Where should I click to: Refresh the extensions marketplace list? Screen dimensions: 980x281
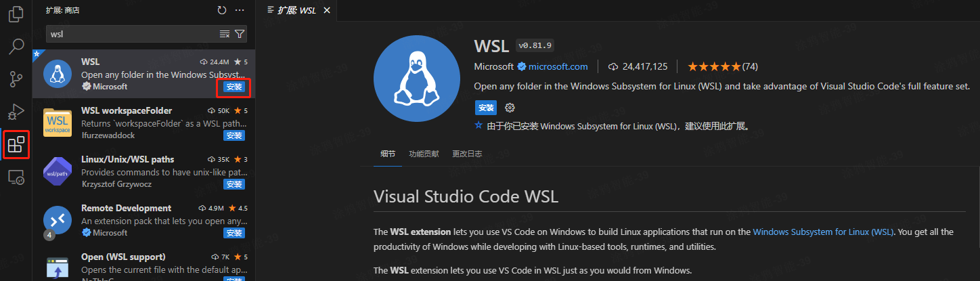pos(222,10)
